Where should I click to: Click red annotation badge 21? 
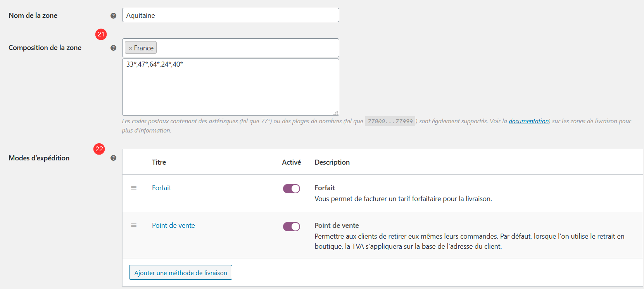(x=101, y=34)
